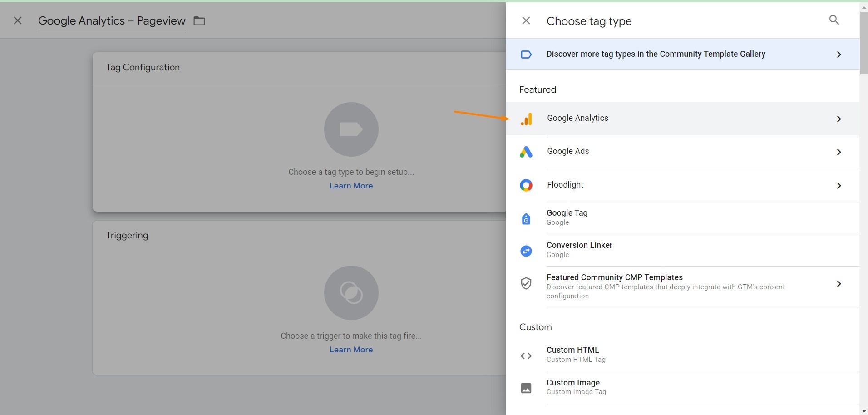Viewport: 868px width, 415px height.
Task: Choose Google Ads tag type
Action: click(682, 152)
